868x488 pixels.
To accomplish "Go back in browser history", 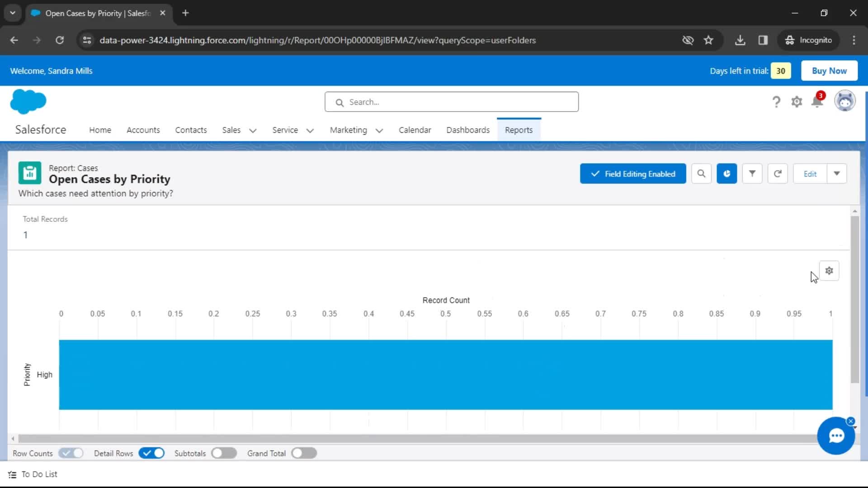I will 14,40.
